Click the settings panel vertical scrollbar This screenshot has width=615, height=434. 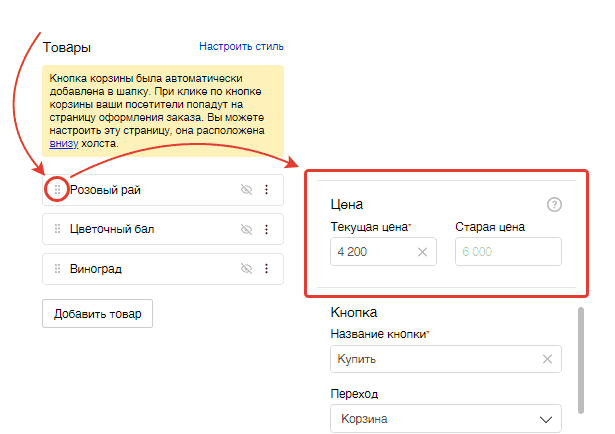(x=581, y=360)
